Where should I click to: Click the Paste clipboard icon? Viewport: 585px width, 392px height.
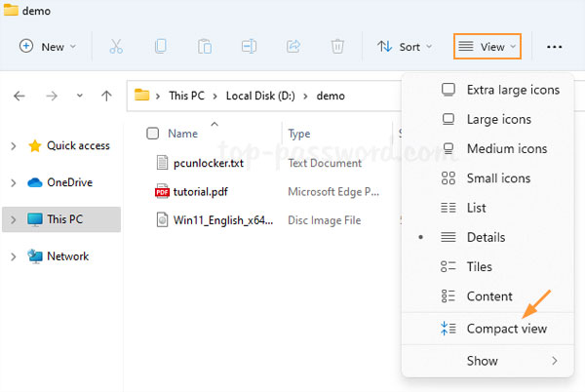[205, 46]
